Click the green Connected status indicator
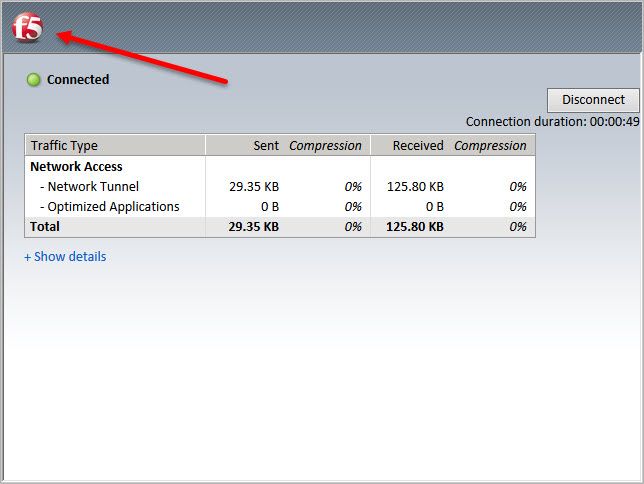 point(34,80)
